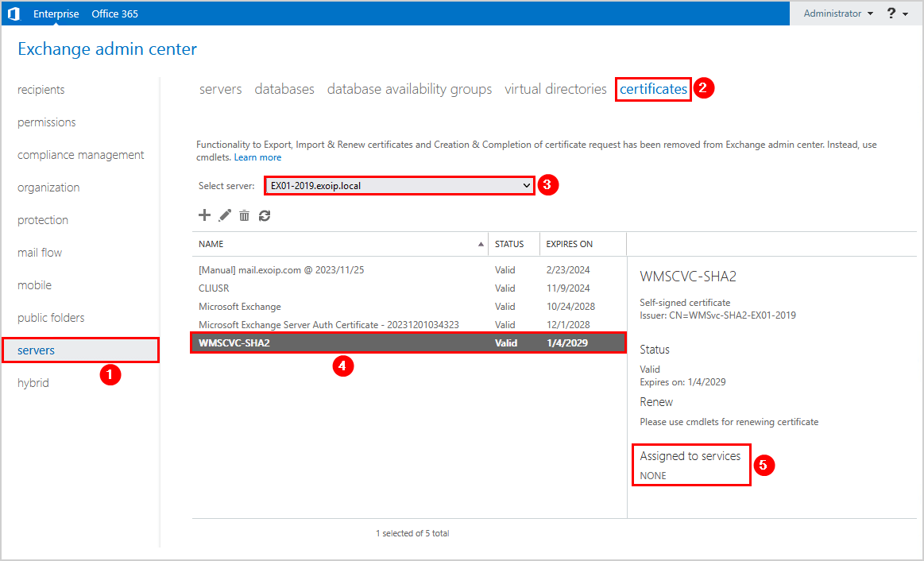The height and width of the screenshot is (561, 924).
Task: Open the help question mark menu
Action: pyautogui.click(x=897, y=14)
